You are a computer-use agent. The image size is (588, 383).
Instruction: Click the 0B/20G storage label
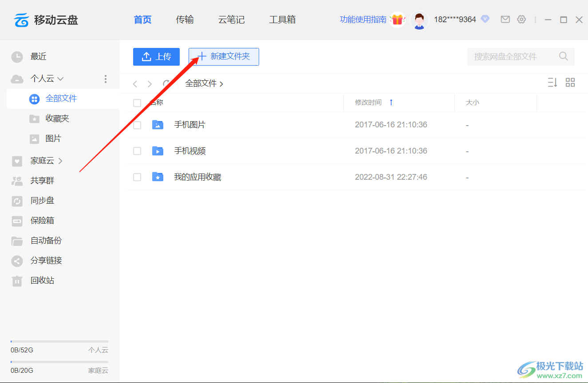22,371
